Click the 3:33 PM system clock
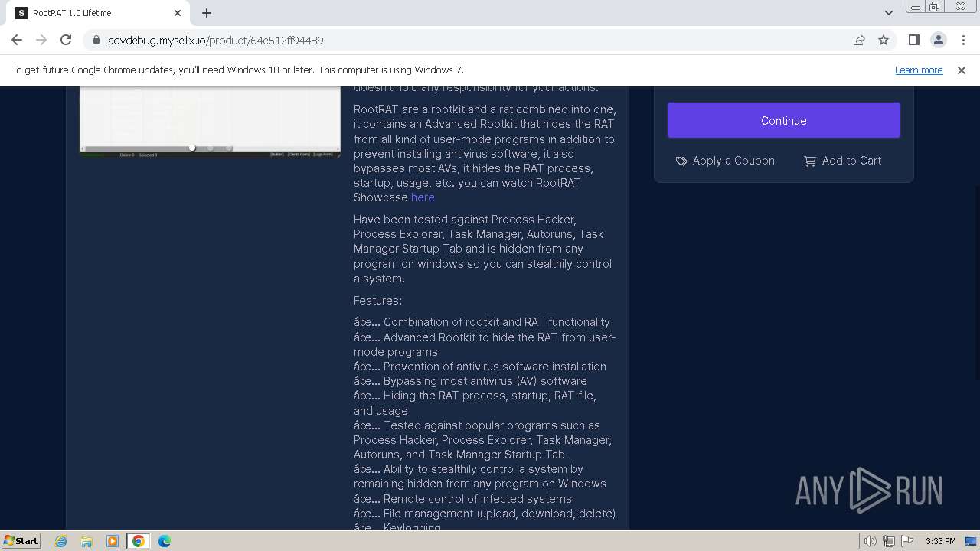 [x=940, y=541]
